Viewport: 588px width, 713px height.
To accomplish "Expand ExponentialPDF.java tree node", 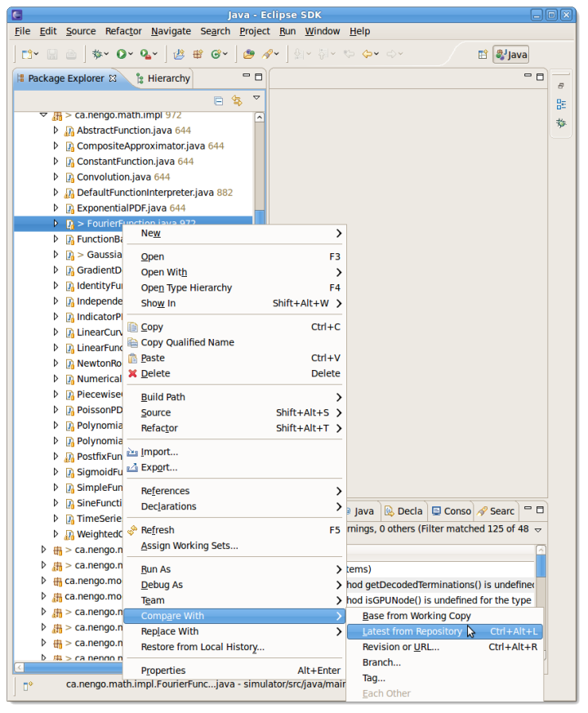I will click(56, 207).
